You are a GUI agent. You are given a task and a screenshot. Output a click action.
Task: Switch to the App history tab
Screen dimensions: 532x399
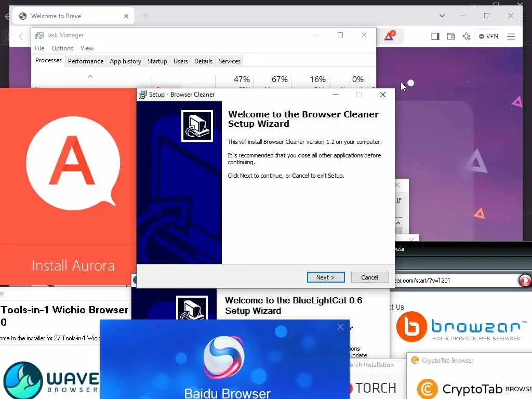tap(125, 61)
